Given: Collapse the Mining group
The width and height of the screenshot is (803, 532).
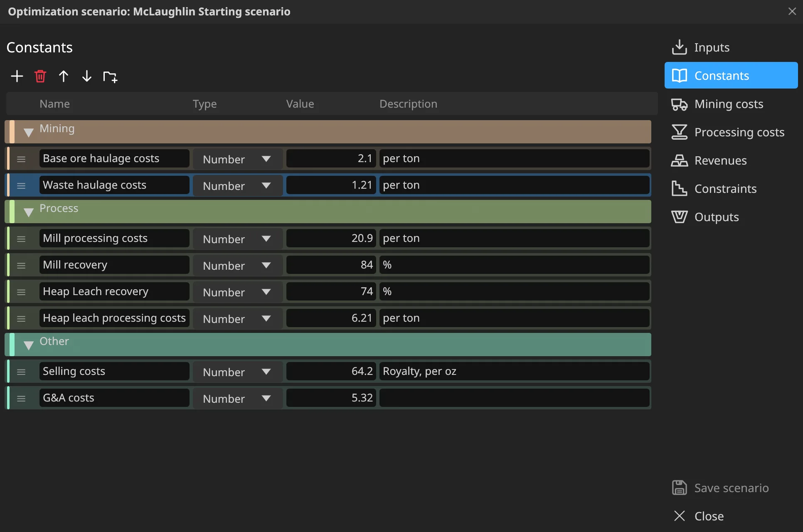Looking at the screenshot, I should click(28, 133).
